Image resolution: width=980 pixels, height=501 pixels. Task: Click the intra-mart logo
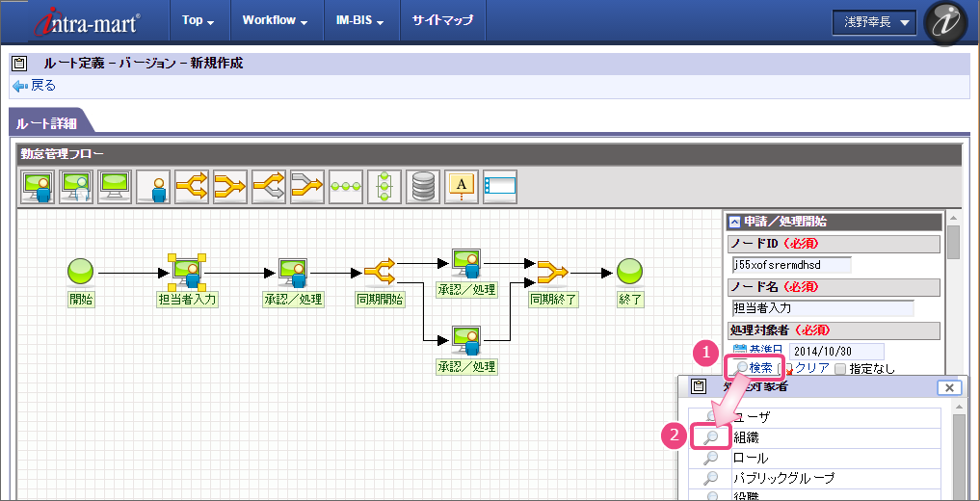tap(87, 21)
